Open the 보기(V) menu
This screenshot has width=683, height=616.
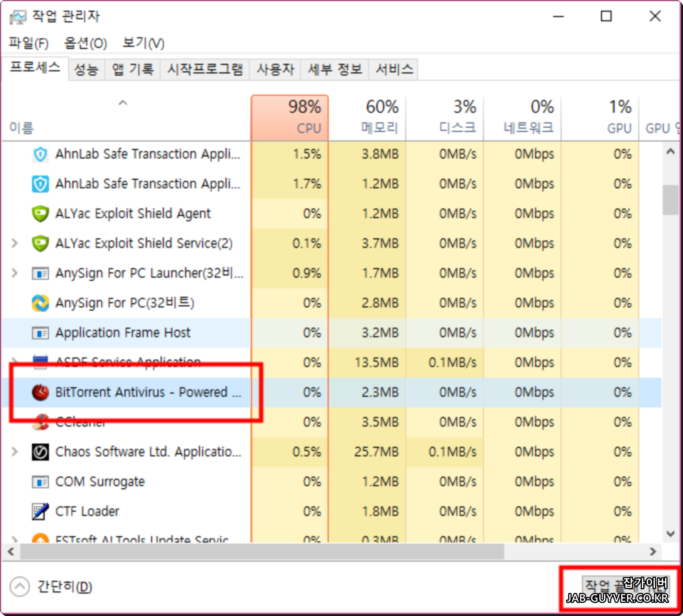tap(143, 43)
